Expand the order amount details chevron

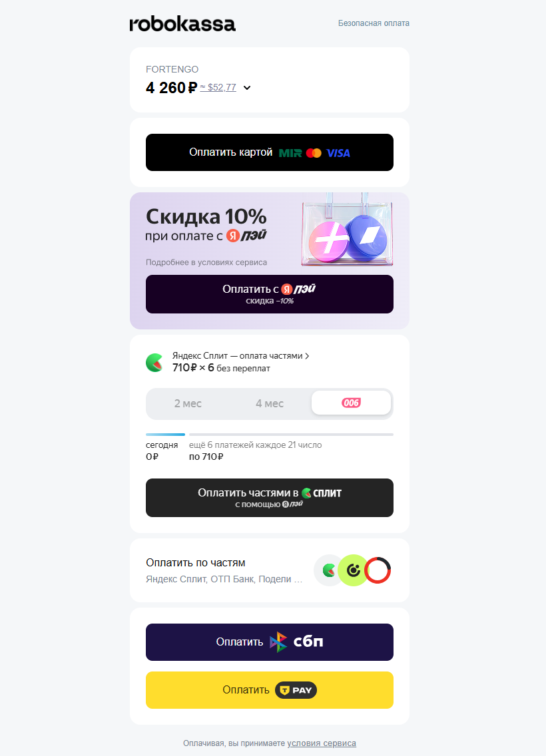247,88
